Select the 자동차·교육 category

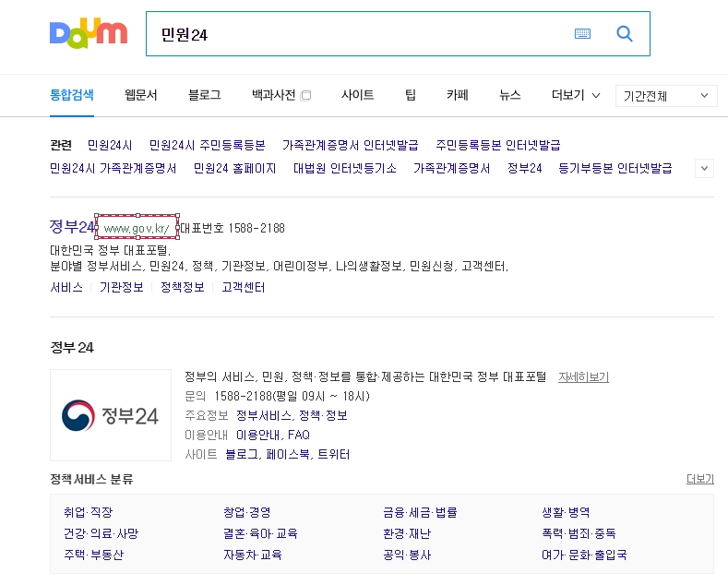(253, 555)
